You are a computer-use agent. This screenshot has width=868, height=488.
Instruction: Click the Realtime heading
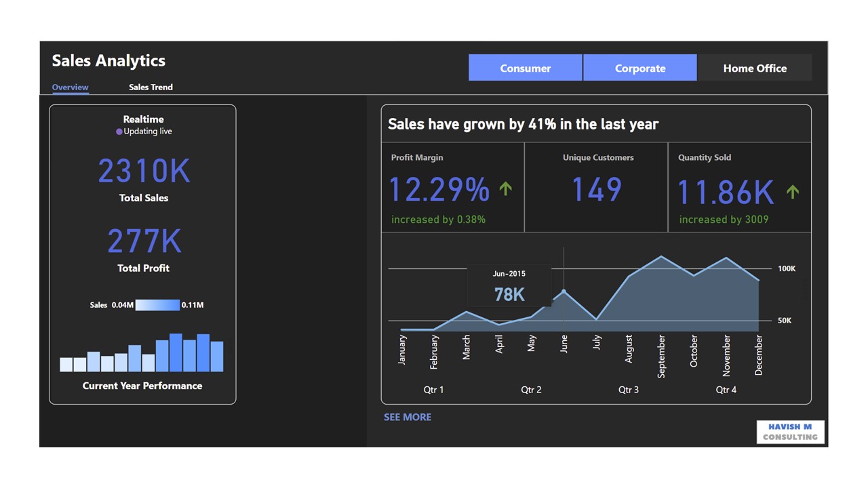point(144,119)
